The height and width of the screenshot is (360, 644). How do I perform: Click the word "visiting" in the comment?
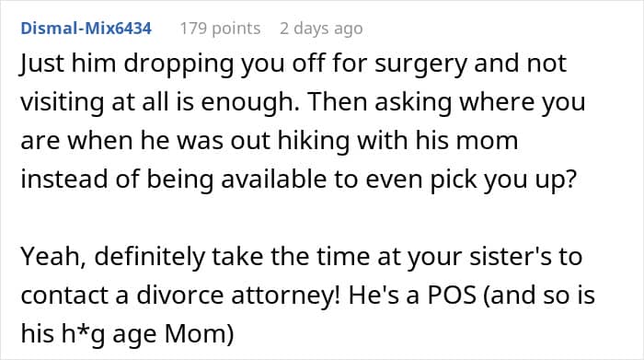[x=62, y=103]
